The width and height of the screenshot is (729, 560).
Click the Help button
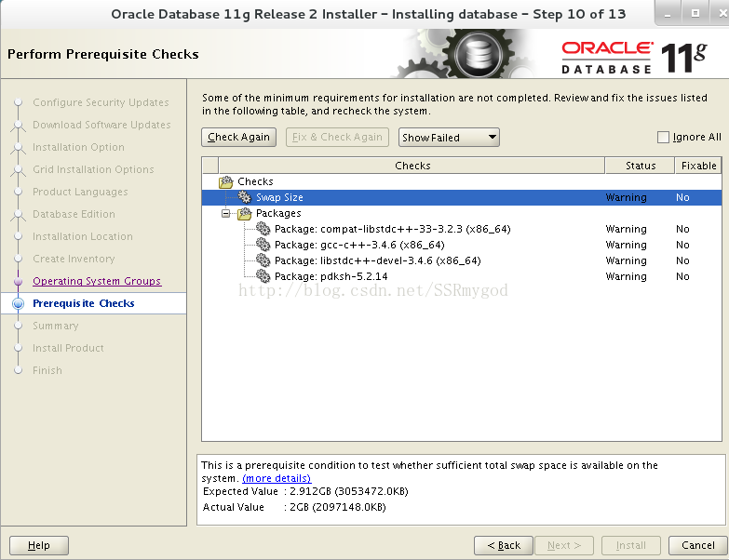pyautogui.click(x=39, y=546)
